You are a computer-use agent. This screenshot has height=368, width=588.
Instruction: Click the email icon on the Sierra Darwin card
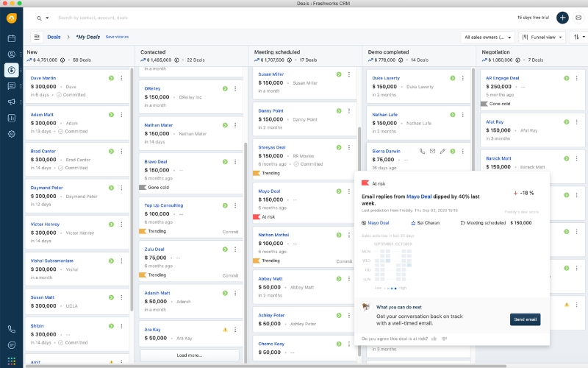click(x=432, y=151)
